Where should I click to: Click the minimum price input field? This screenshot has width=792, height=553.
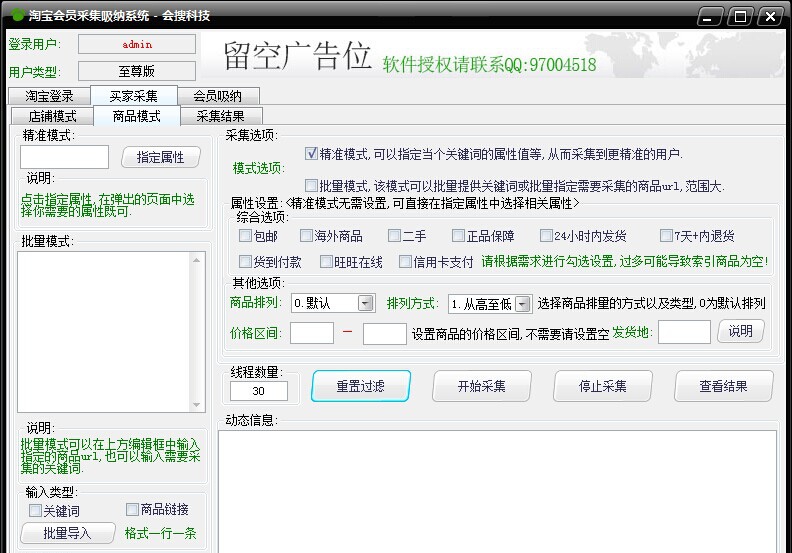[x=312, y=333]
